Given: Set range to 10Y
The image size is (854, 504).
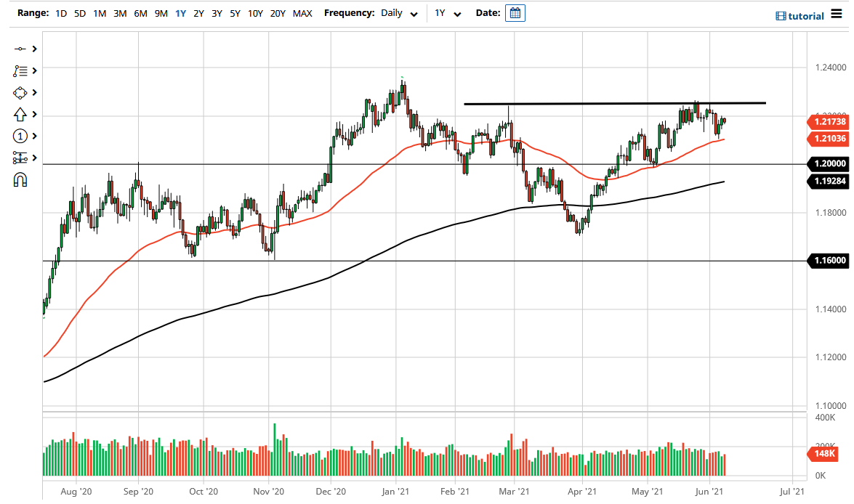Looking at the screenshot, I should (255, 13).
